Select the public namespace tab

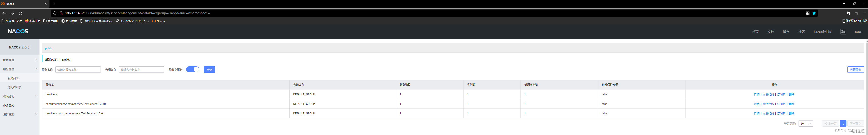tap(49, 48)
